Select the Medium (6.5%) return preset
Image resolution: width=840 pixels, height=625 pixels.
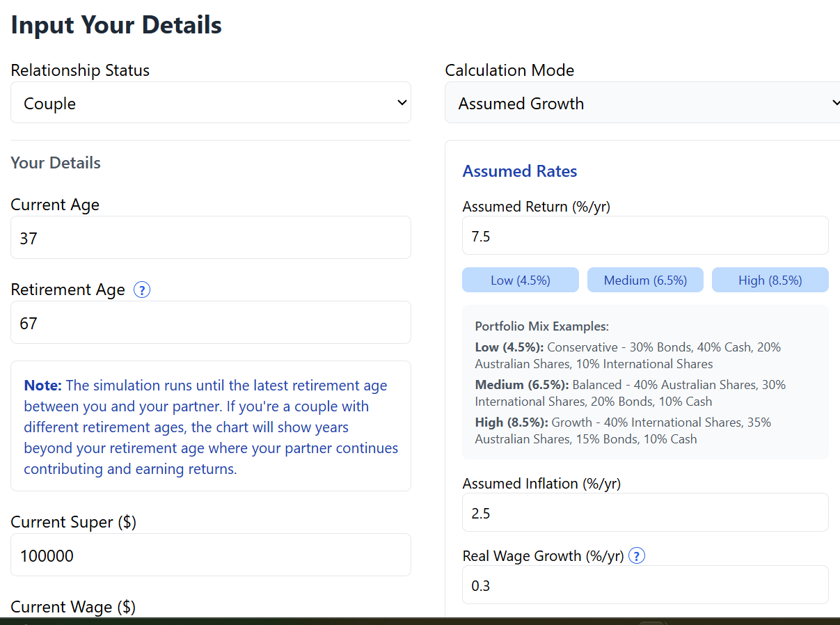pos(645,279)
